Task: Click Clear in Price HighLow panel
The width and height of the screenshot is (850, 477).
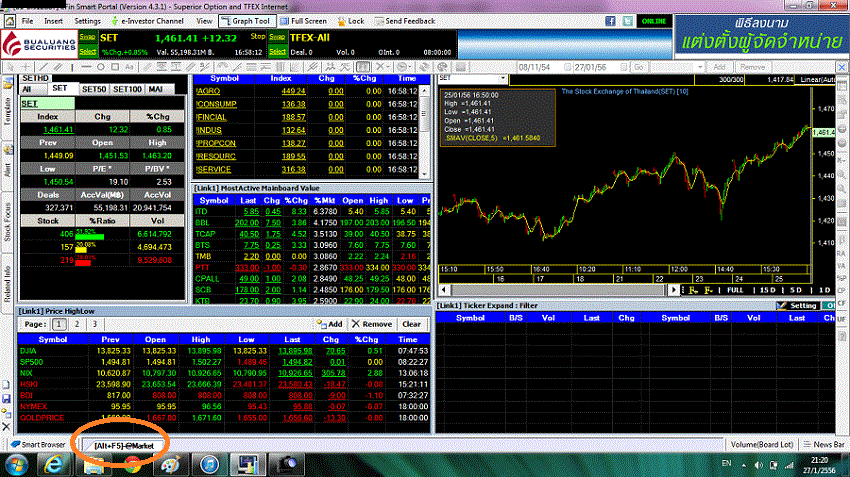Action: tap(411, 324)
